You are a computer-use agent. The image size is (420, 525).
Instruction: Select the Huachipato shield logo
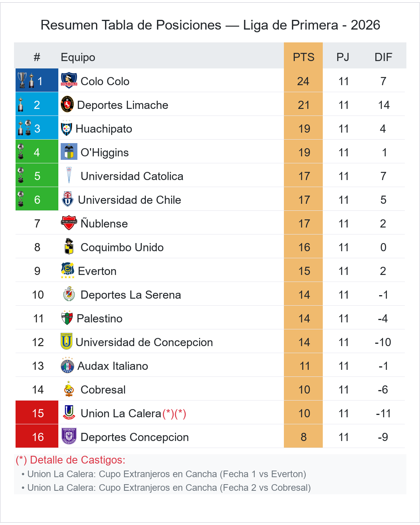(66, 128)
